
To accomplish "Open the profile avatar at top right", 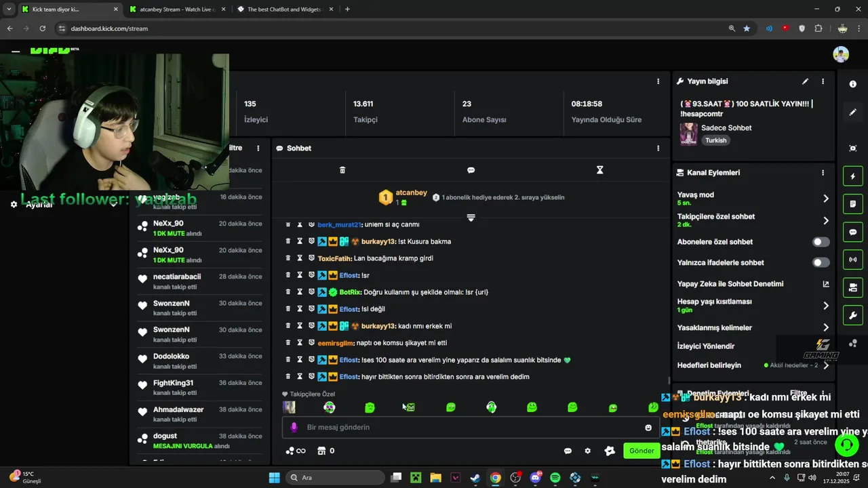I will pyautogui.click(x=841, y=54).
